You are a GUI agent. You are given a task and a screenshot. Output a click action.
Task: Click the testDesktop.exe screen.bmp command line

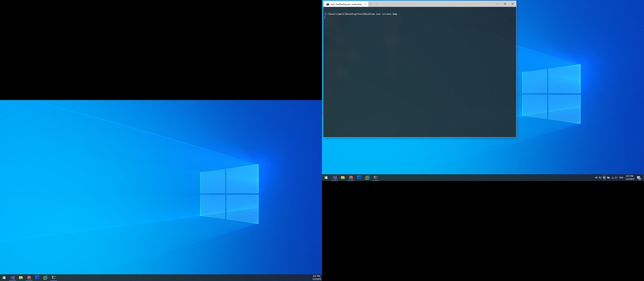(x=378, y=14)
